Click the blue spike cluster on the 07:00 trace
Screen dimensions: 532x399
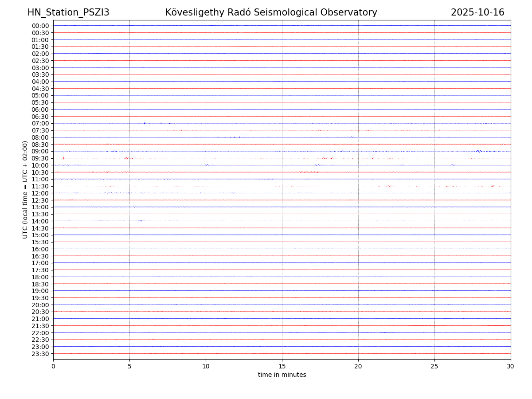[x=145, y=123]
